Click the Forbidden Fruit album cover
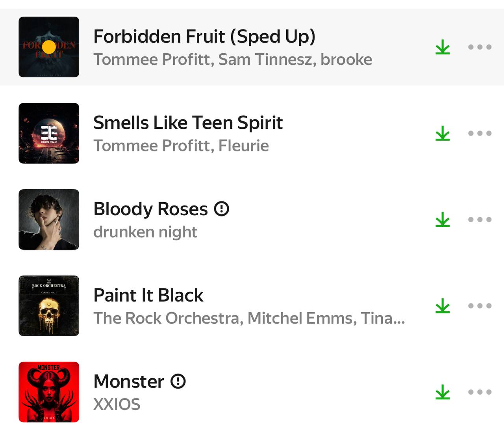This screenshot has width=504, height=434. click(x=49, y=47)
